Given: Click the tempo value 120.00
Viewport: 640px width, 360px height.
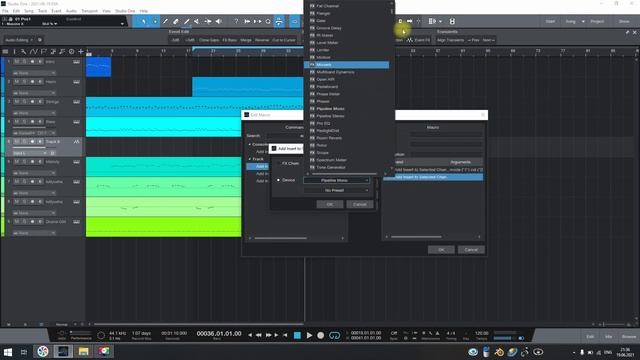Looking at the screenshot, I should (482, 333).
